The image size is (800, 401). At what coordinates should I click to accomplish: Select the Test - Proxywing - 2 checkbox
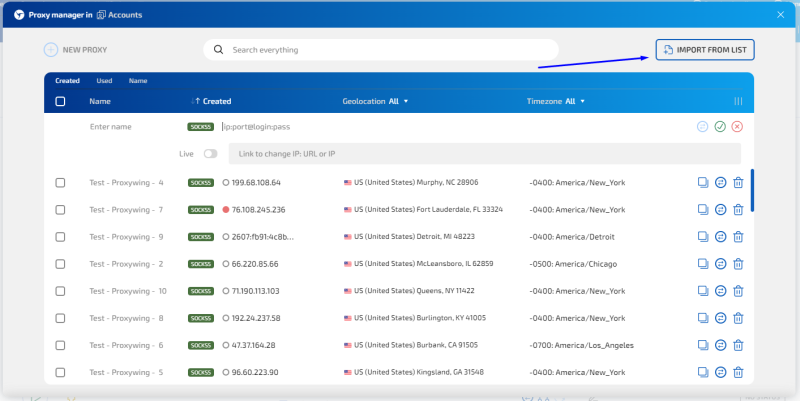[x=60, y=264]
